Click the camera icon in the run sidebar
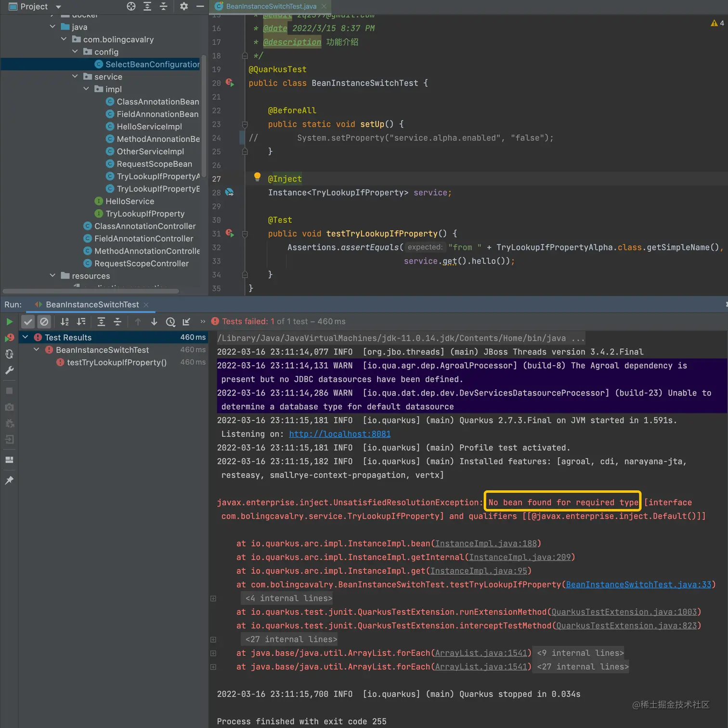 (x=9, y=407)
